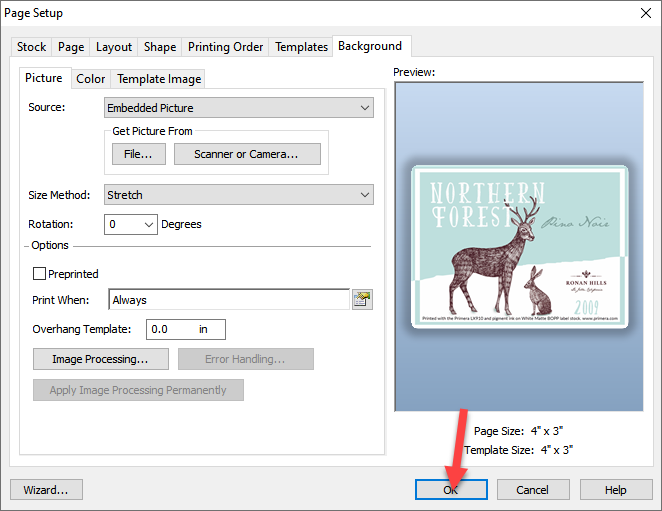Open the Layout tab
Image resolution: width=662 pixels, height=511 pixels.
[114, 47]
